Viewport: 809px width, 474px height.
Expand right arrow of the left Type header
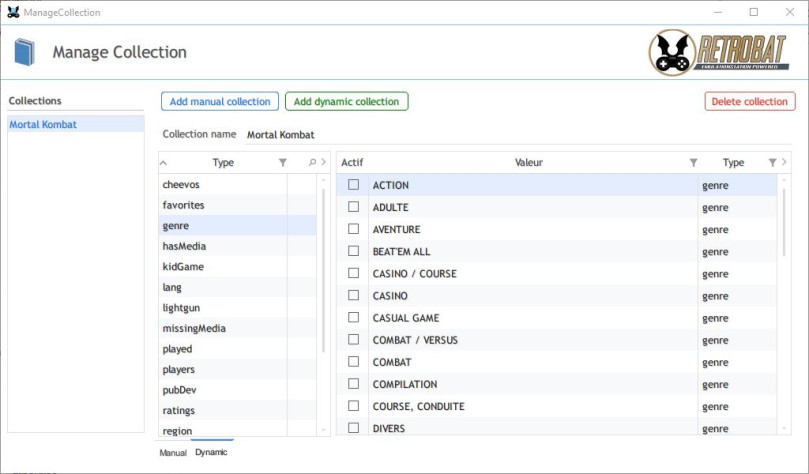[323, 162]
